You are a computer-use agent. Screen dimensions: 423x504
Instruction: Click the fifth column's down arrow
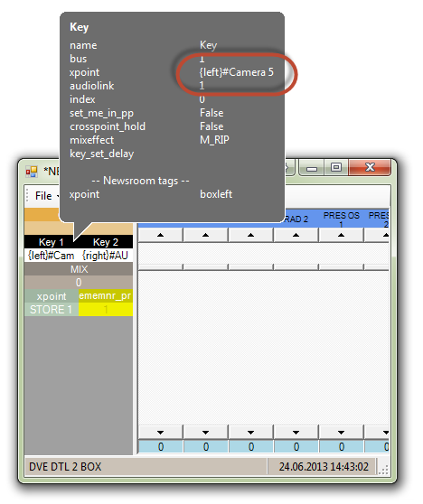(341, 433)
